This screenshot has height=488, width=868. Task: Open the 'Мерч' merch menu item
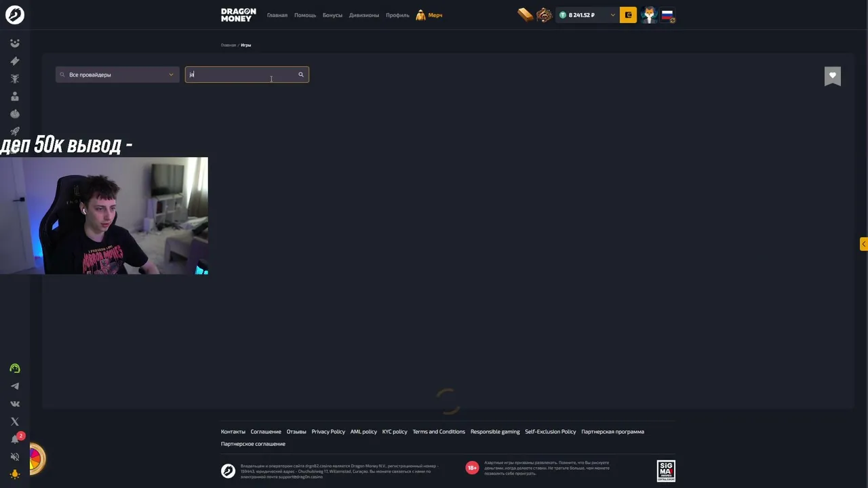pyautogui.click(x=429, y=15)
